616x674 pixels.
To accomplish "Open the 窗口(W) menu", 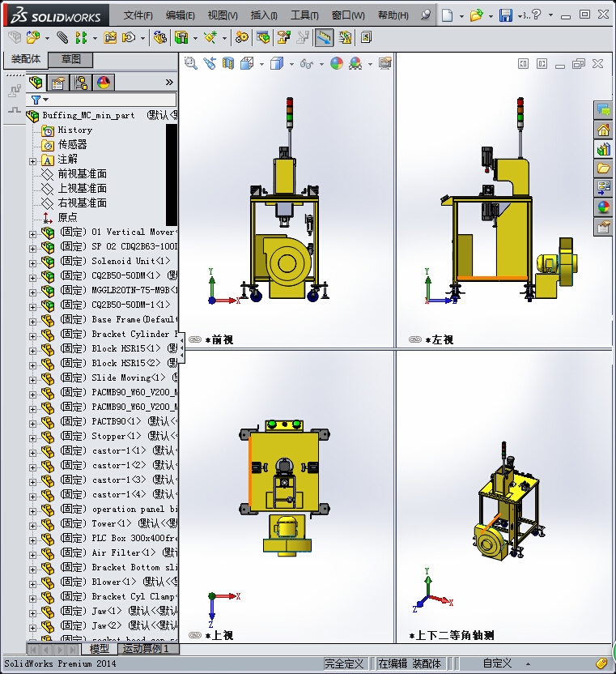I will [x=348, y=15].
